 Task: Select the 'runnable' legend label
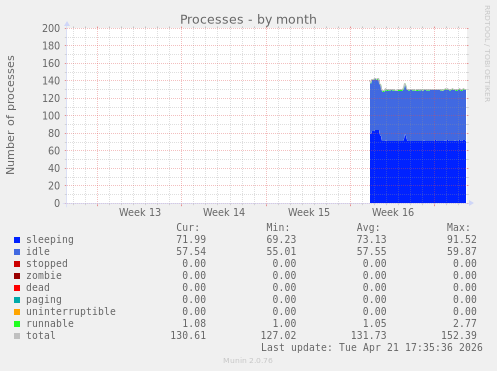click(x=50, y=323)
